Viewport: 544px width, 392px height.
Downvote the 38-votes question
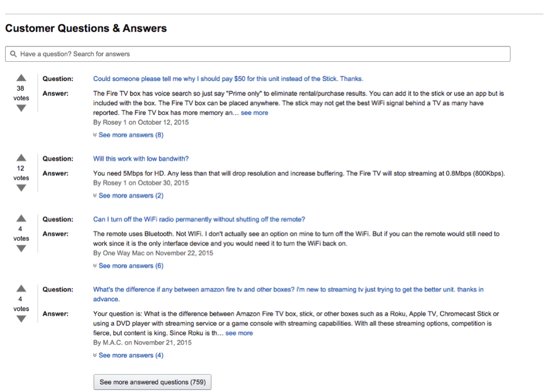click(21, 108)
